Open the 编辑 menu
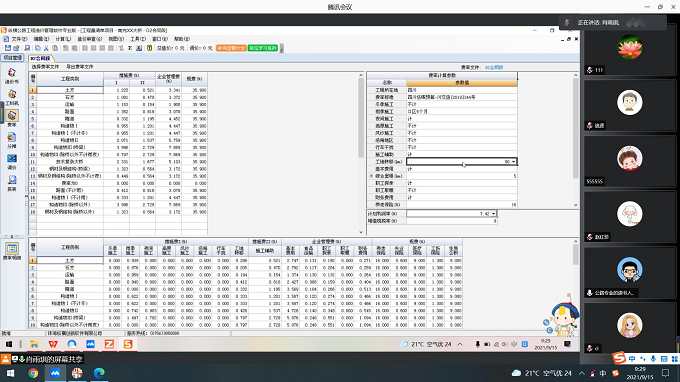This screenshot has height=382, width=680. pyautogui.click(x=42, y=39)
